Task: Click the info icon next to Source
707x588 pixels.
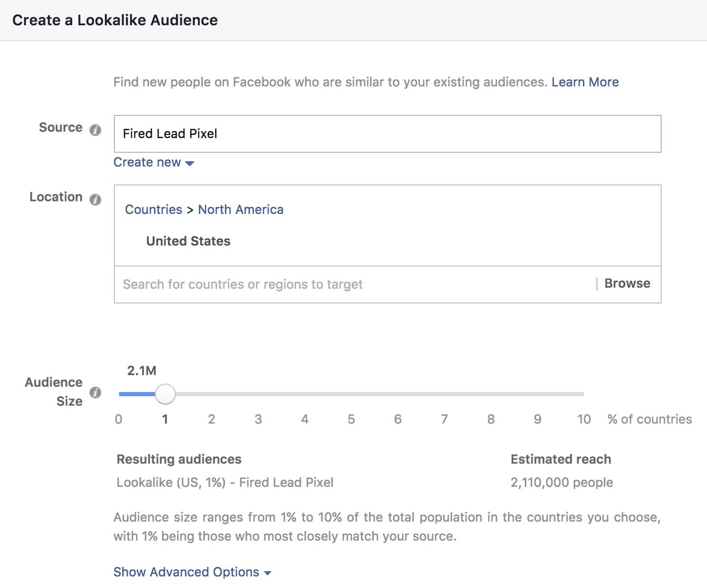Action: tap(95, 130)
